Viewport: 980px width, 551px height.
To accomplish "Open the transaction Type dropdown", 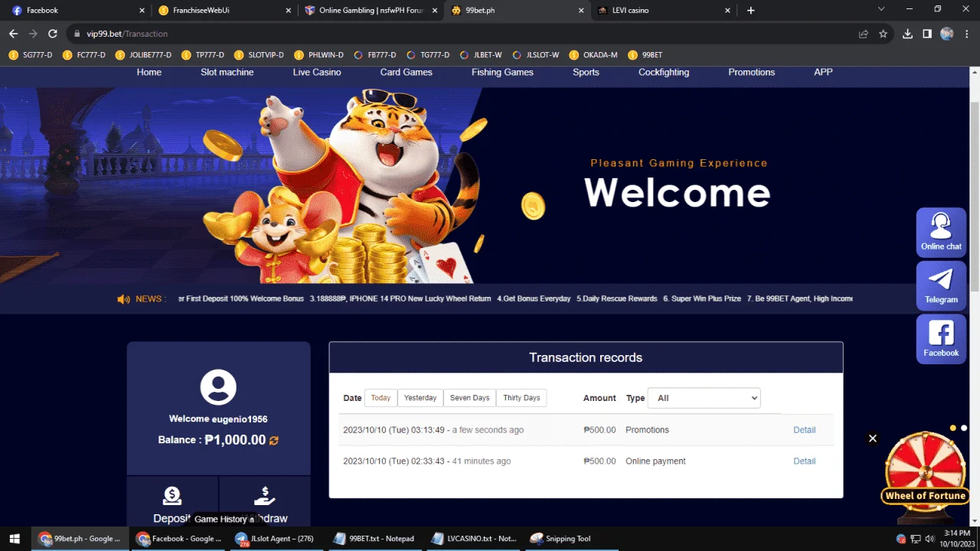I will coord(704,398).
